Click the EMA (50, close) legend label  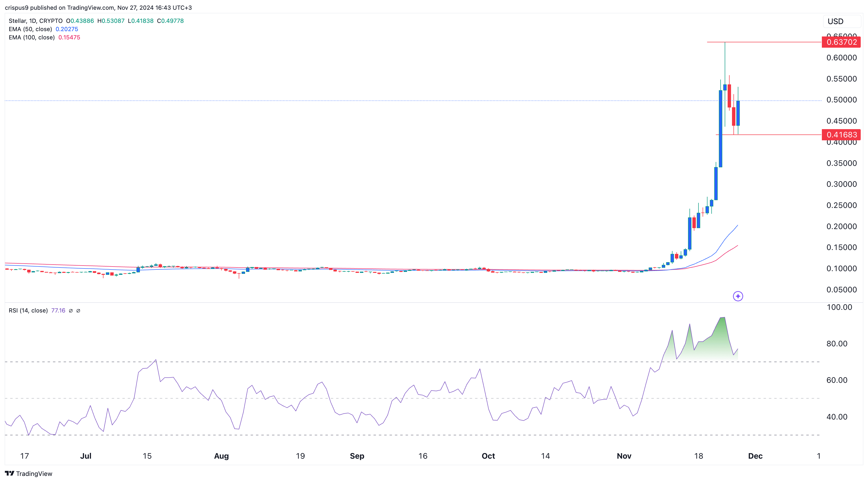point(30,29)
